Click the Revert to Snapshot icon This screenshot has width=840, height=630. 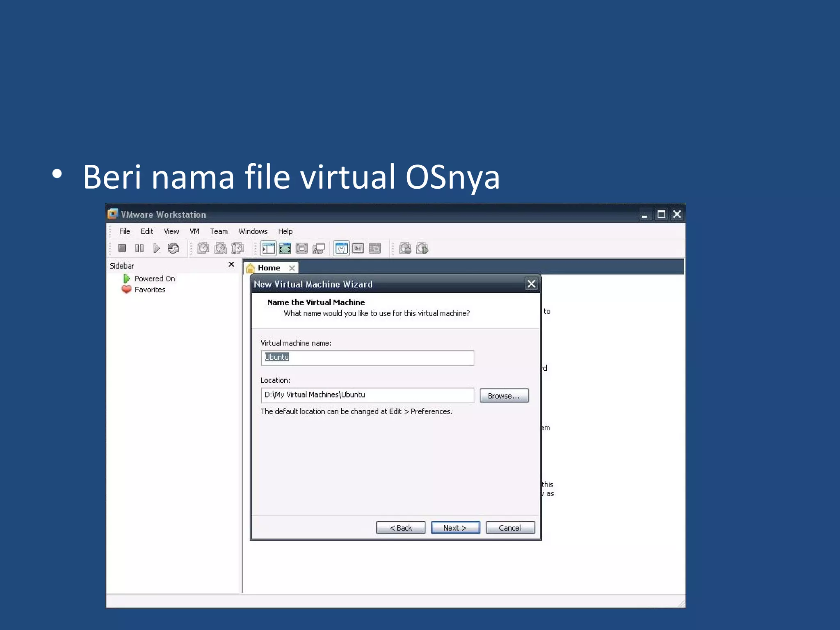(x=221, y=248)
